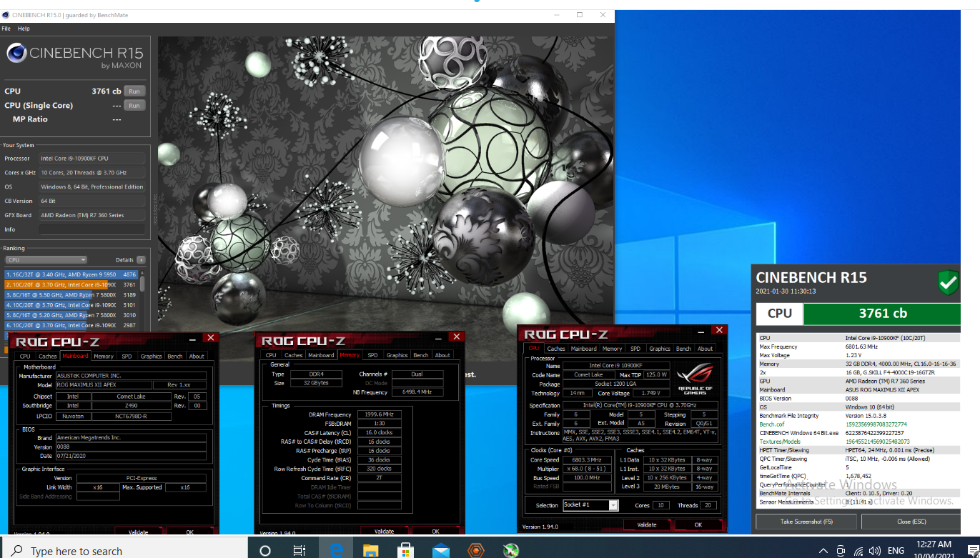Click the Info input field in Cinebench
This screenshot has height=558, width=980.
[x=92, y=229]
